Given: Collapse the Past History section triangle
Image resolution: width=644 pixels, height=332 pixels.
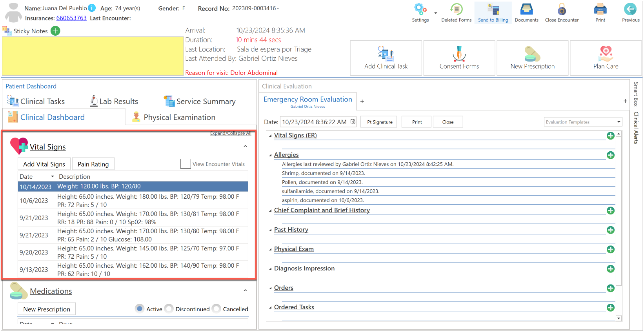Looking at the screenshot, I should pyautogui.click(x=270, y=230).
